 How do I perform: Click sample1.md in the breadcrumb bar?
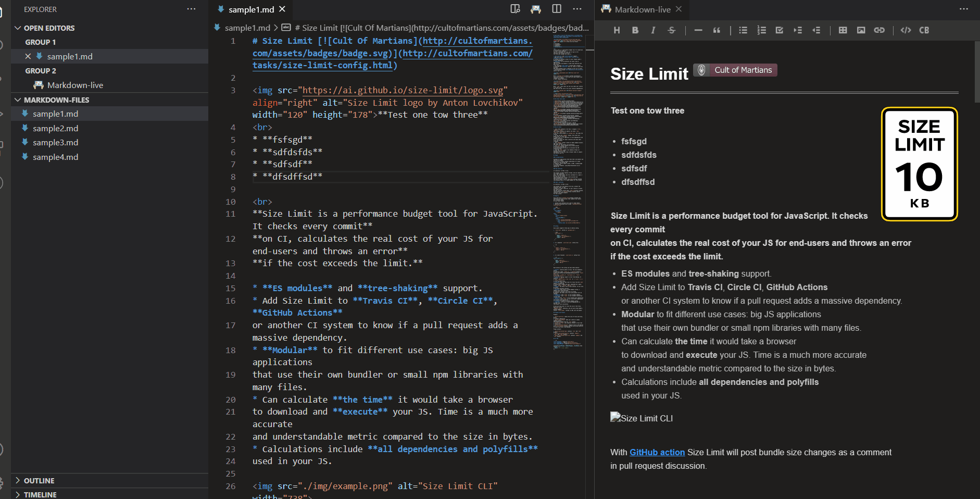[247, 28]
